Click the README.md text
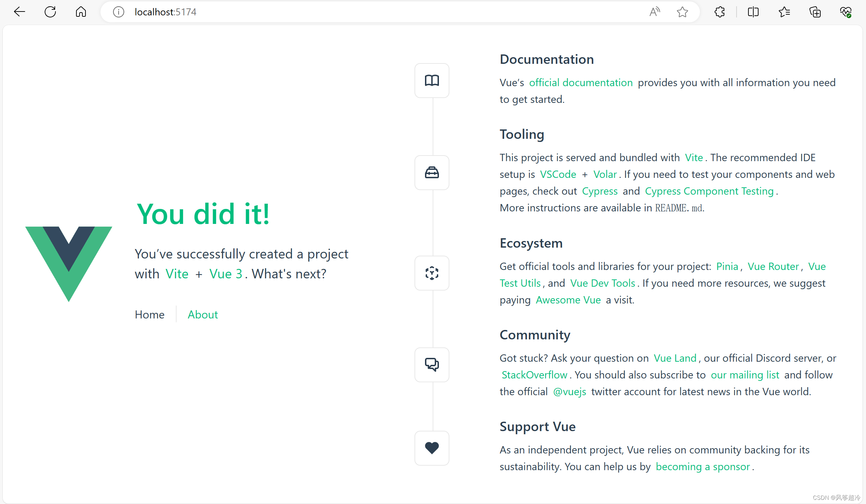 679,208
